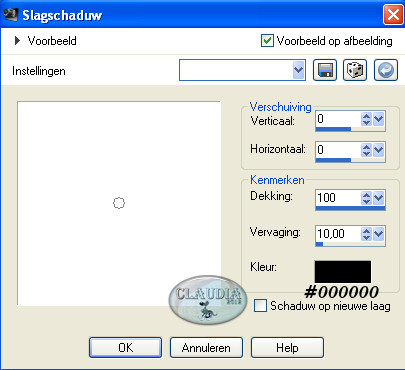Open the Vervaging value dropdown arrow
Viewport: 405px width, 370px height.
[379, 234]
